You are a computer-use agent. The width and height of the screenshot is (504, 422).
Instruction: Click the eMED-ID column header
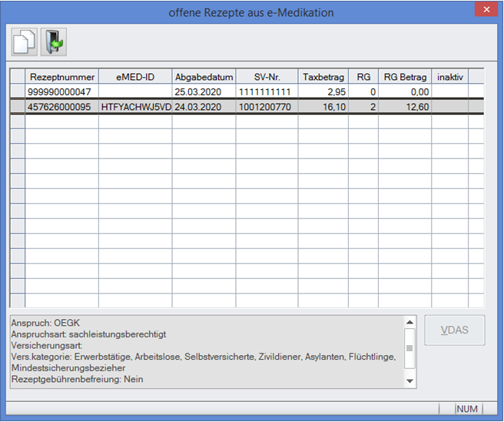pyautogui.click(x=134, y=77)
